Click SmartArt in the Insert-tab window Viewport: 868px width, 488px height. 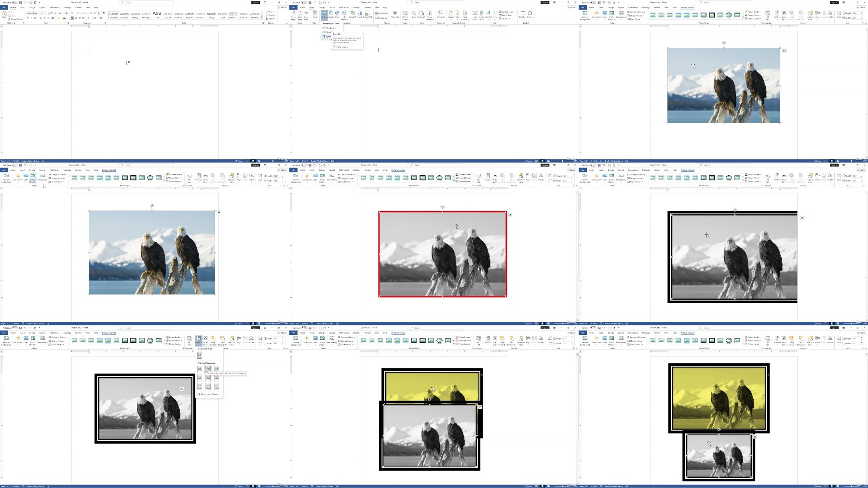click(353, 14)
